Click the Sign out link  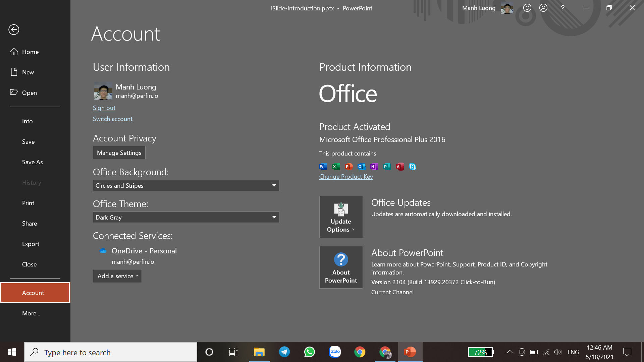104,108
